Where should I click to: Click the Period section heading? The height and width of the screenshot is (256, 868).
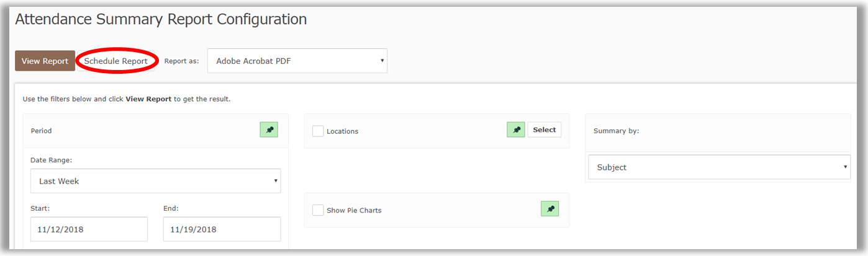pos(42,131)
